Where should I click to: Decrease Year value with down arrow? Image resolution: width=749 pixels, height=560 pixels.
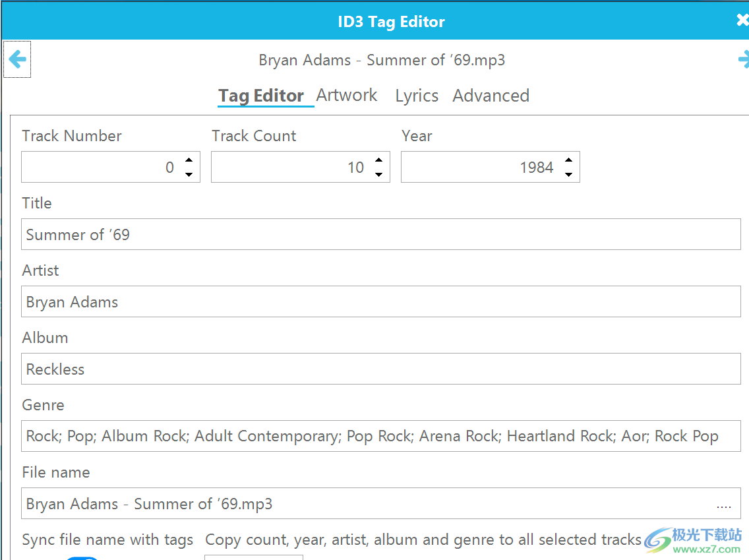tap(568, 174)
